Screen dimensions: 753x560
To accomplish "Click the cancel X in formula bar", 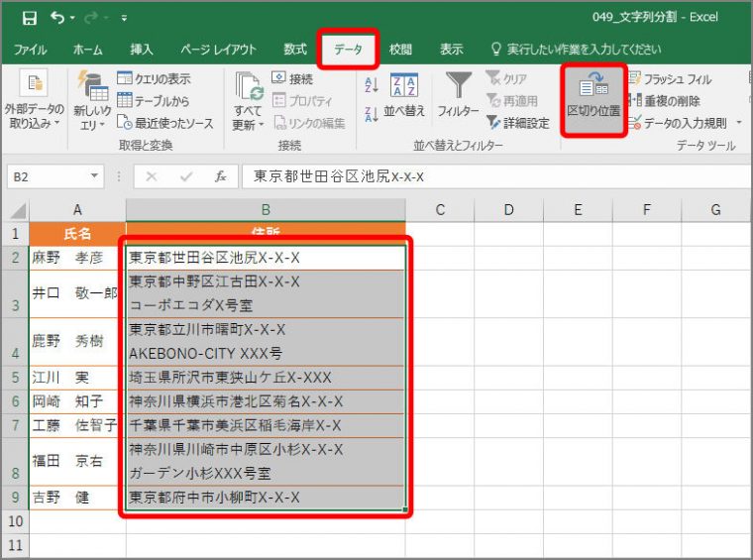I will (152, 176).
